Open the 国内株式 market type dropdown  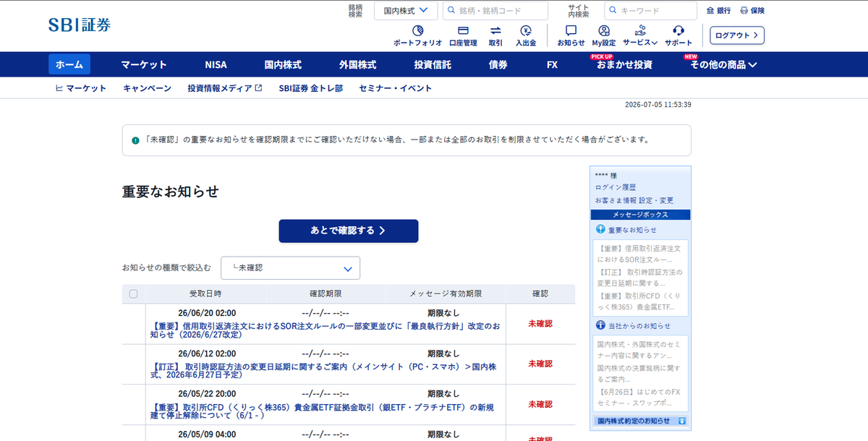click(406, 11)
